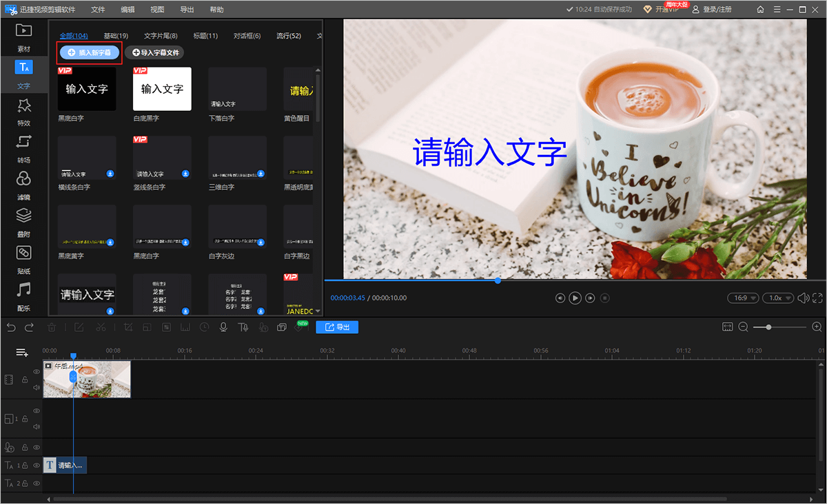Click the add track icon above timeline
827x504 pixels.
coord(22,353)
